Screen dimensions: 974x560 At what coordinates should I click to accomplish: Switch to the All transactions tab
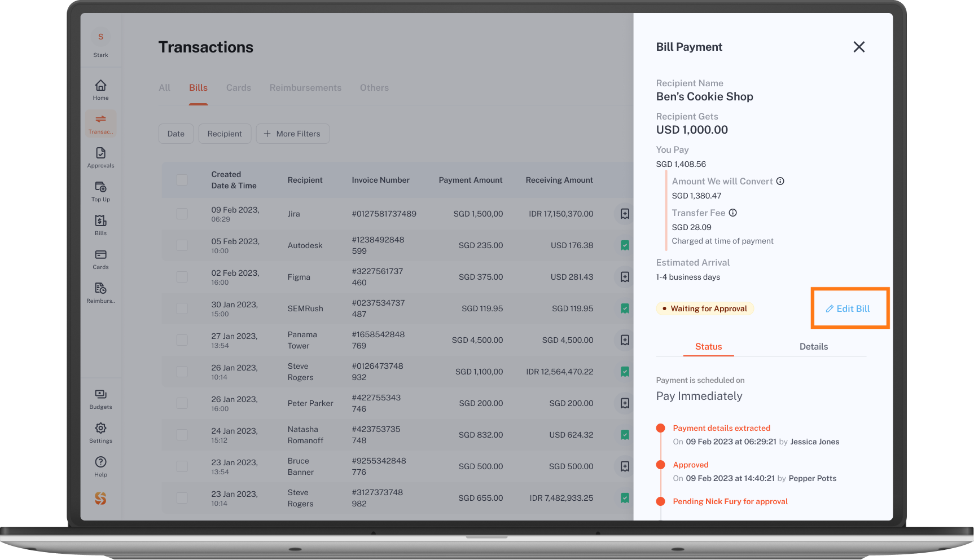[164, 88]
